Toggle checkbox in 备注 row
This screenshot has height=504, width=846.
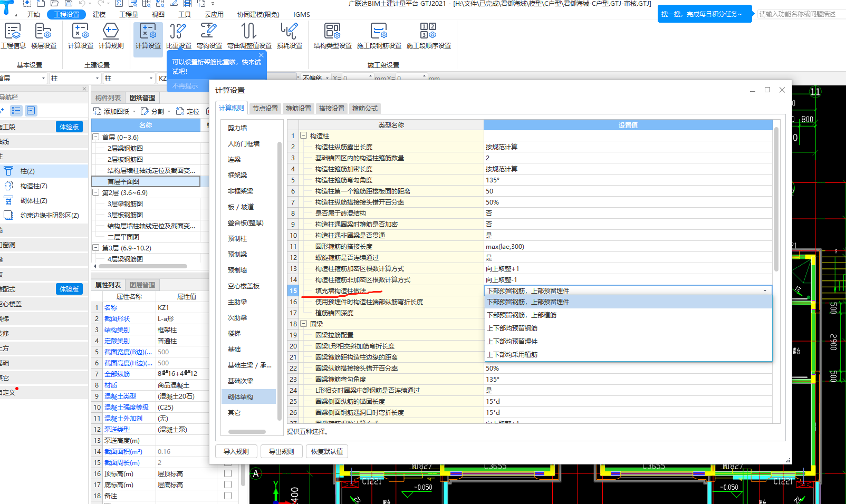pos(228,496)
